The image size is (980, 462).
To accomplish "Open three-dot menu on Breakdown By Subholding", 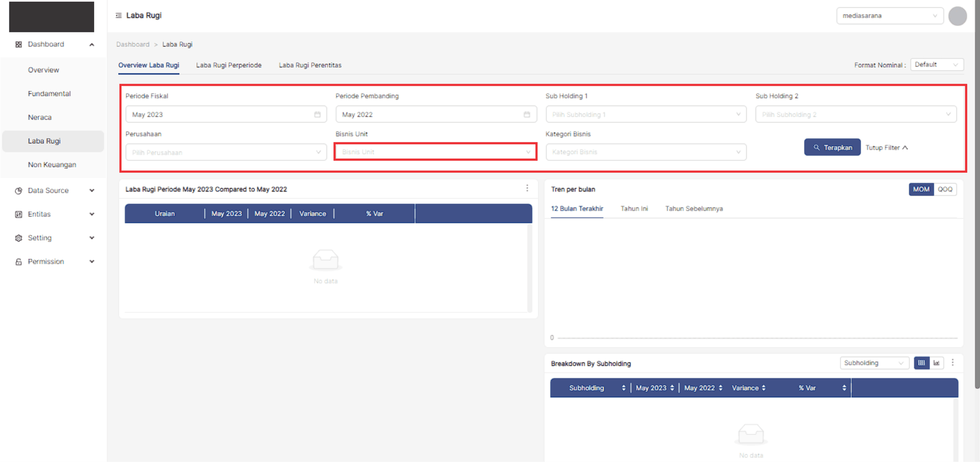I will pos(953,362).
